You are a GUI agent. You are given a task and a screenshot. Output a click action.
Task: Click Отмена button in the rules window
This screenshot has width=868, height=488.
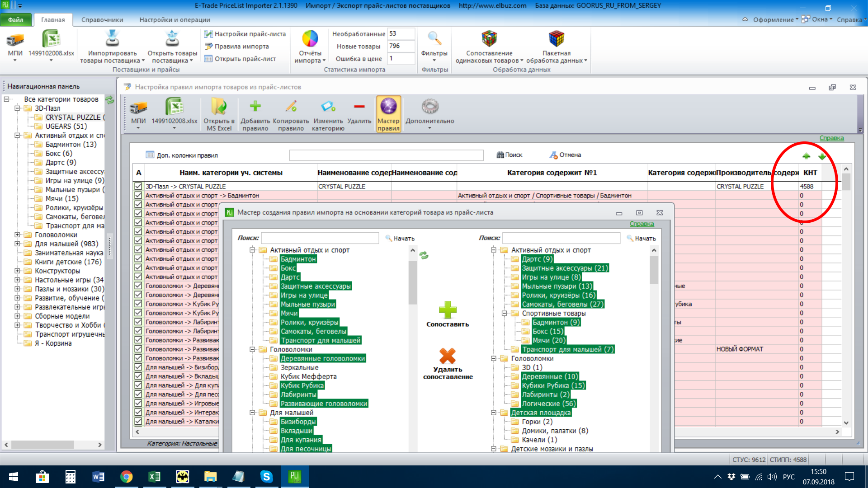tap(565, 155)
